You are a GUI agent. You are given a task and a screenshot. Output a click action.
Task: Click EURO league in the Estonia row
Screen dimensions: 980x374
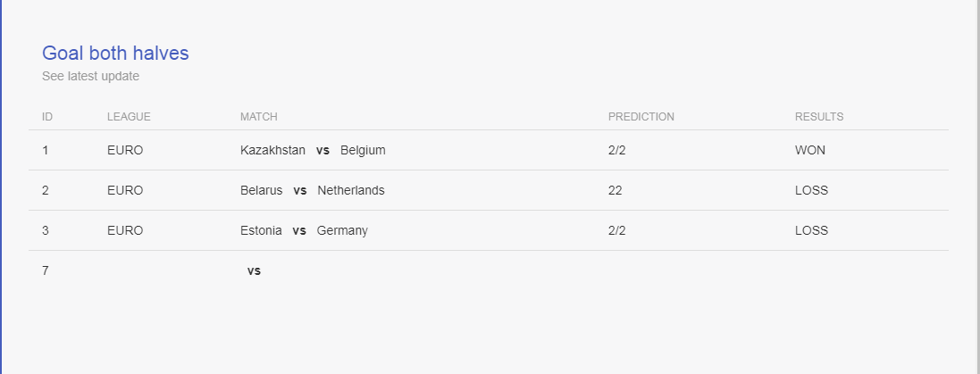[125, 230]
